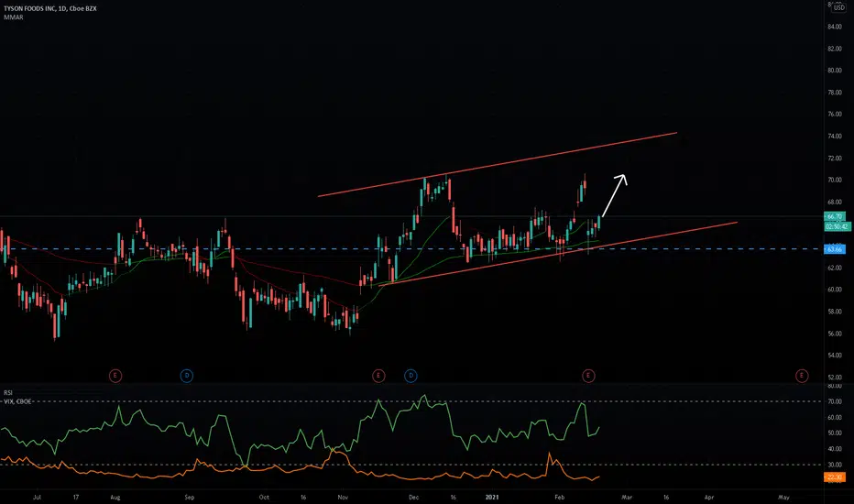Screen dimensions: 854x504
Task: Click the blue 63.66 price line tag
Action: [835, 249]
